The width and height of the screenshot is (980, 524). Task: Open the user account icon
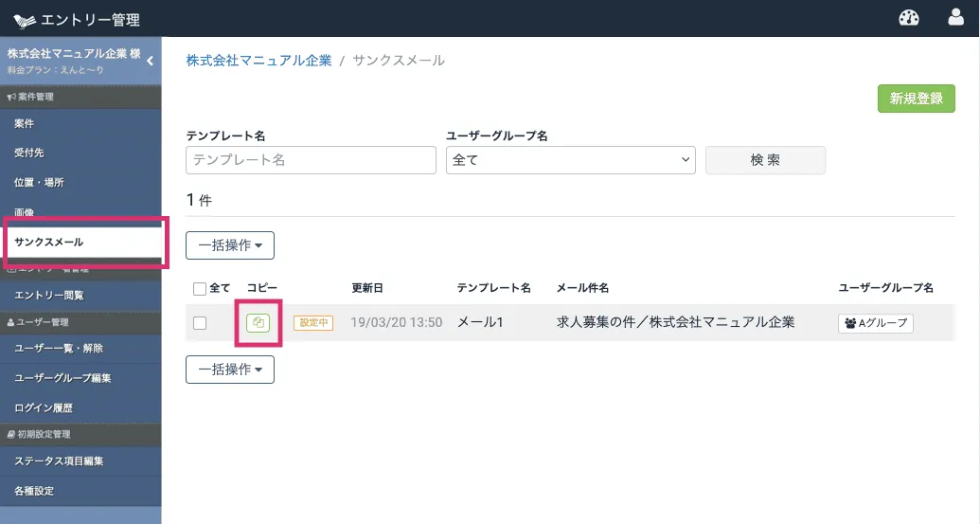pos(955,18)
